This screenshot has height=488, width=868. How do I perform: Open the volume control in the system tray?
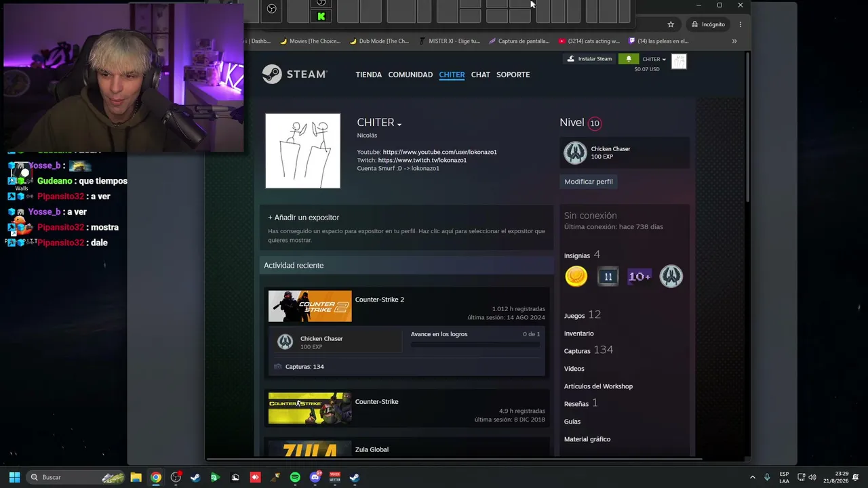tap(812, 477)
